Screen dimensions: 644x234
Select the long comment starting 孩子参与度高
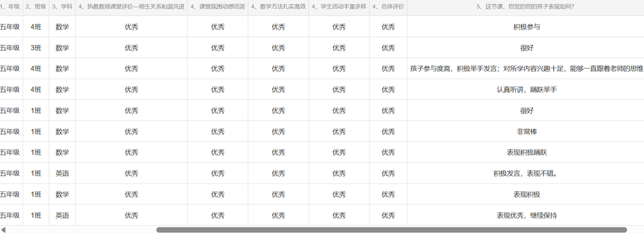coord(527,68)
